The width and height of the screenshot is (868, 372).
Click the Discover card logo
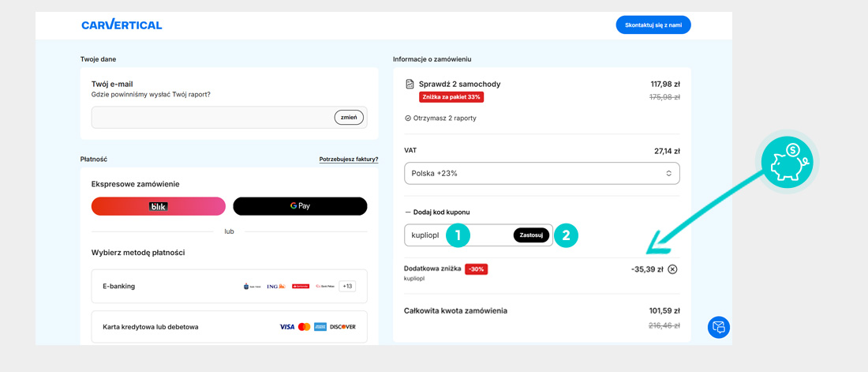click(x=342, y=327)
